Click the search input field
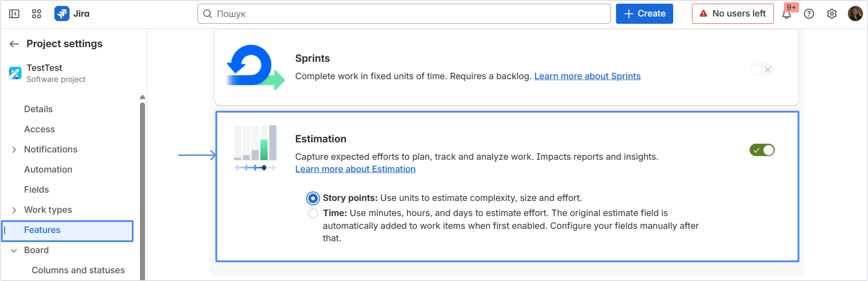868x281 pixels. click(404, 14)
